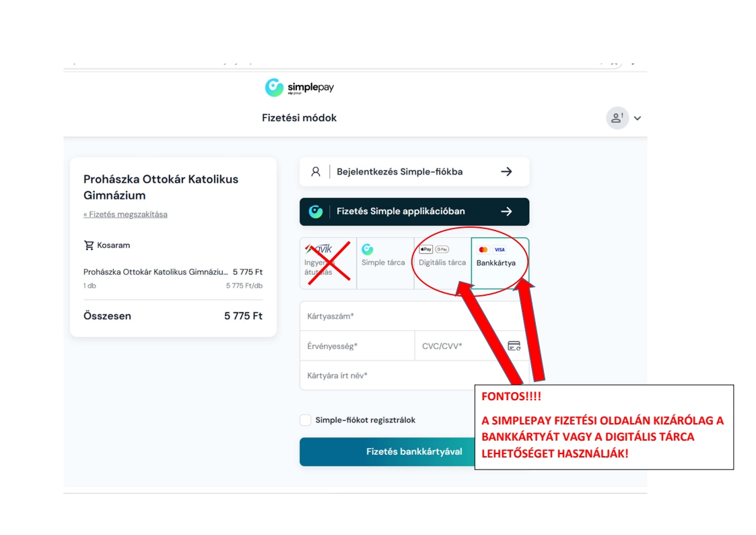Click the card CVC help icon

pos(514,346)
